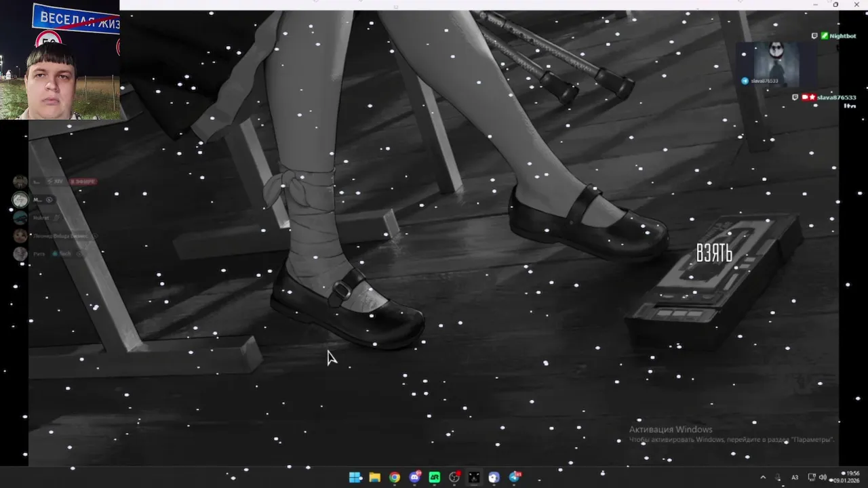Click the webcam overlay of the streamer
Screen dimensions: 868x488
tap(60, 60)
